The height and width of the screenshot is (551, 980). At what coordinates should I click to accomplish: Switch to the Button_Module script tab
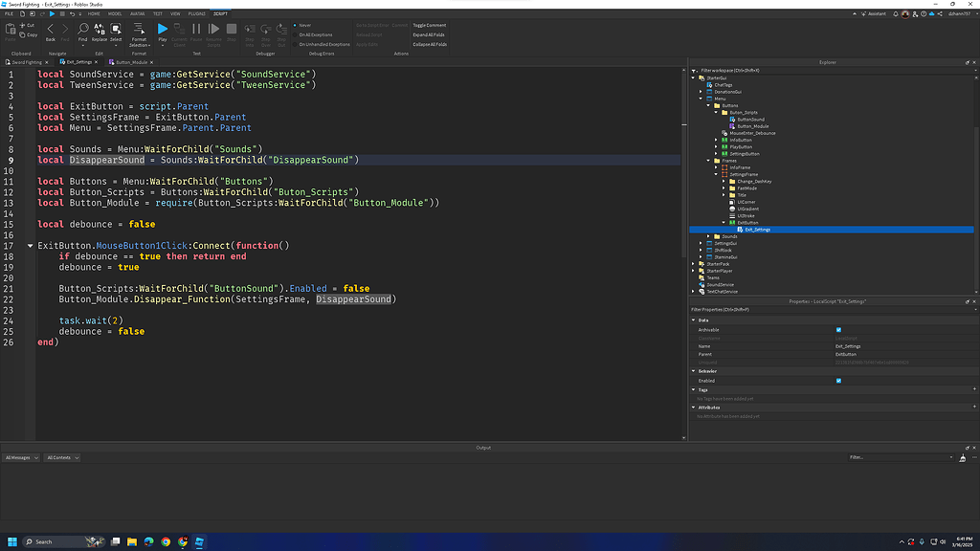132,60
